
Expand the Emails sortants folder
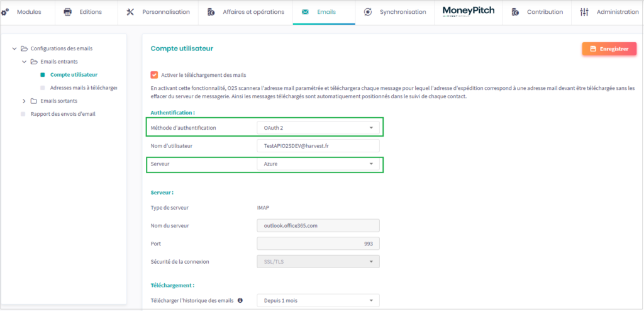pos(25,101)
